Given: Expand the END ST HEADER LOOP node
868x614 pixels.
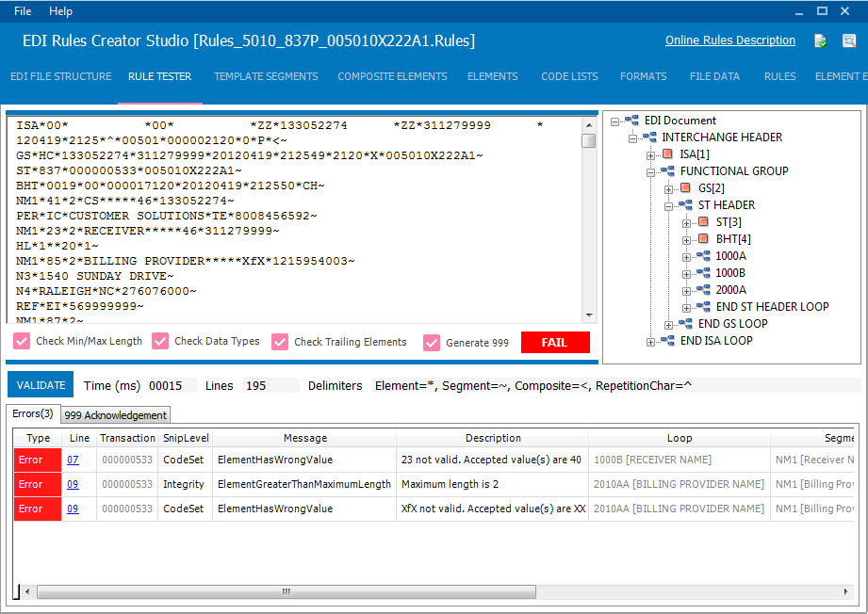Looking at the screenshot, I should coord(686,309).
